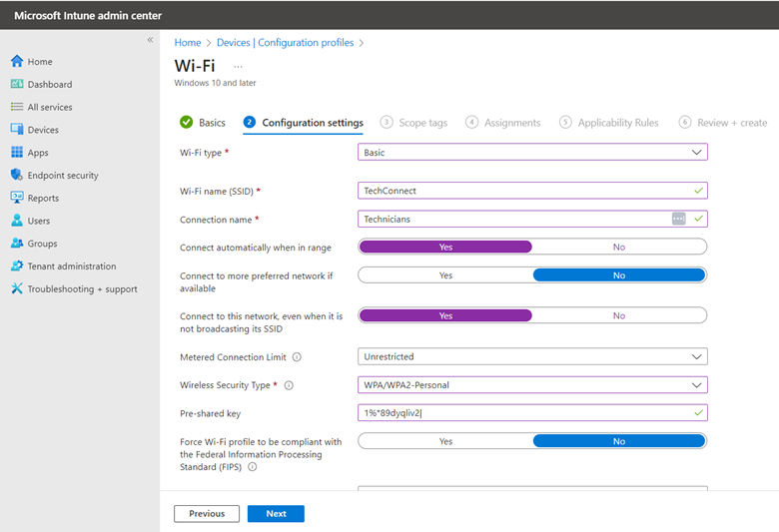Click the info icon beside Metered Connection Limit
Screen dimensions: 779x532
point(297,357)
